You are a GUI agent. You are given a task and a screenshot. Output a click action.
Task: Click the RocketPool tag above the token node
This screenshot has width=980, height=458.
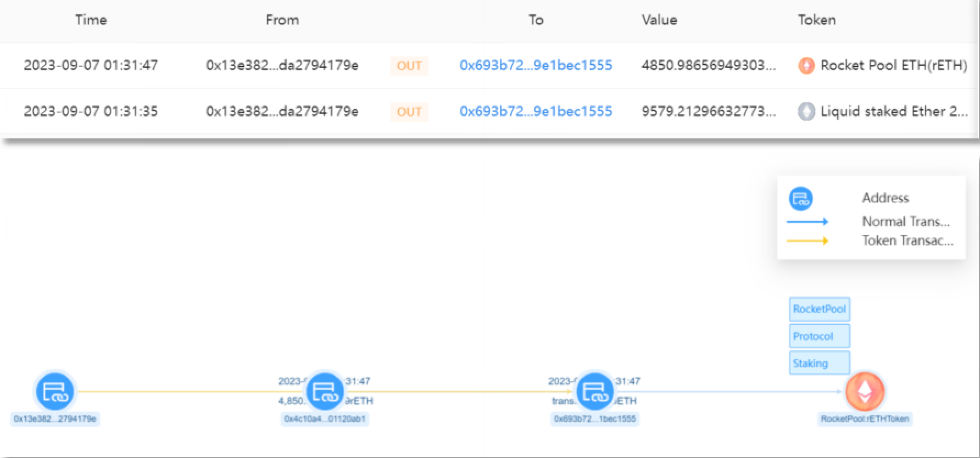pos(819,309)
